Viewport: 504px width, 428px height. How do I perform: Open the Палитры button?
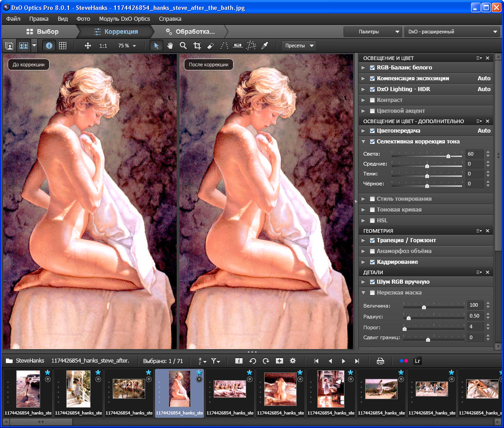pos(372,32)
